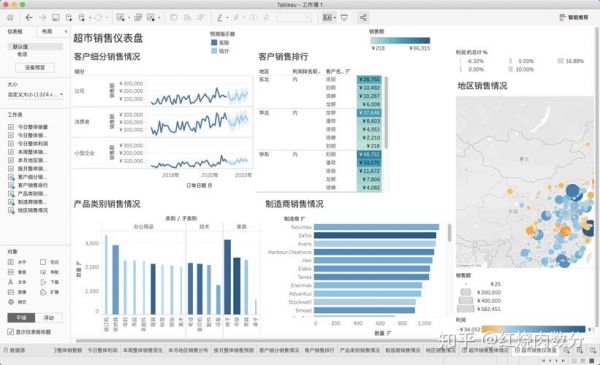Clear the sheet using toolbar icon

[x=151, y=18]
